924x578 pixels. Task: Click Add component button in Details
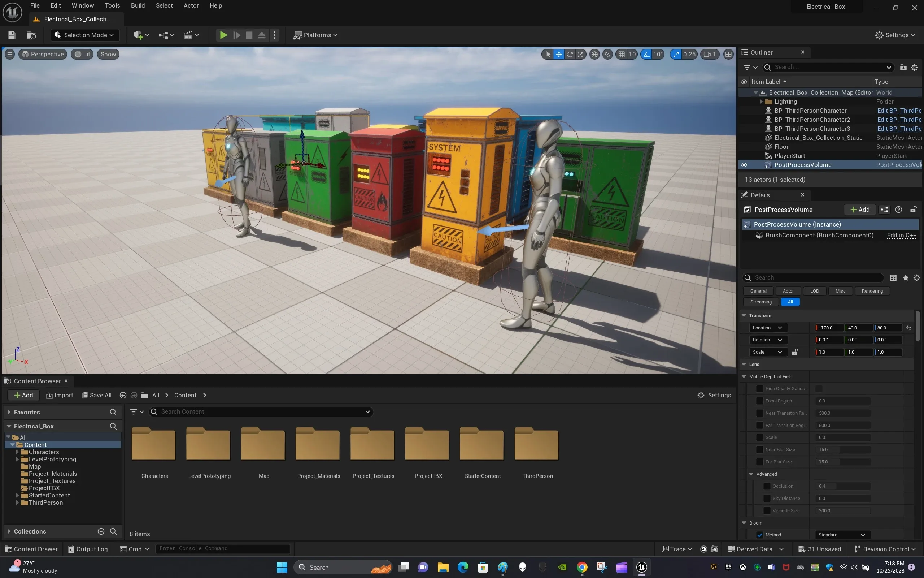click(x=860, y=210)
